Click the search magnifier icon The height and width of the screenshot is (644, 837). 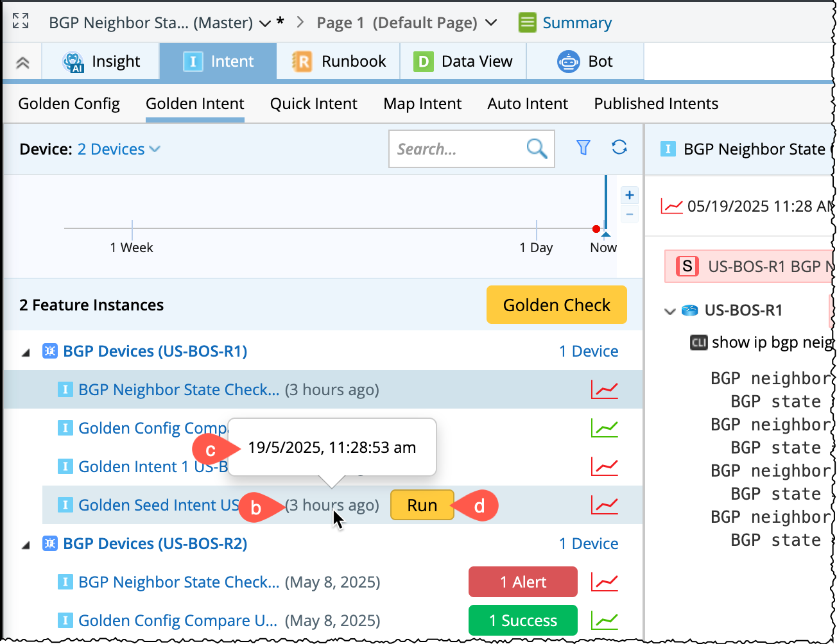coord(537,149)
